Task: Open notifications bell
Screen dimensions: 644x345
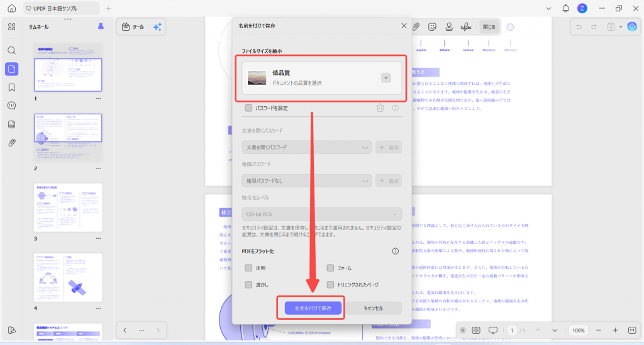Action: click(565, 8)
